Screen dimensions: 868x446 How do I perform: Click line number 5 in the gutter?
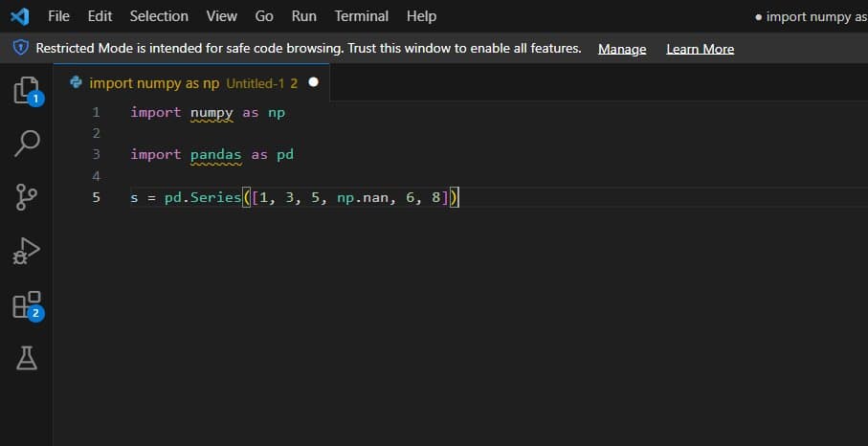coord(97,197)
